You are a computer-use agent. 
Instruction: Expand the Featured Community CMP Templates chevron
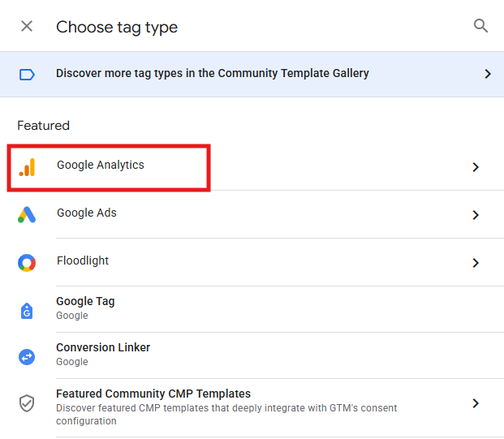(476, 403)
